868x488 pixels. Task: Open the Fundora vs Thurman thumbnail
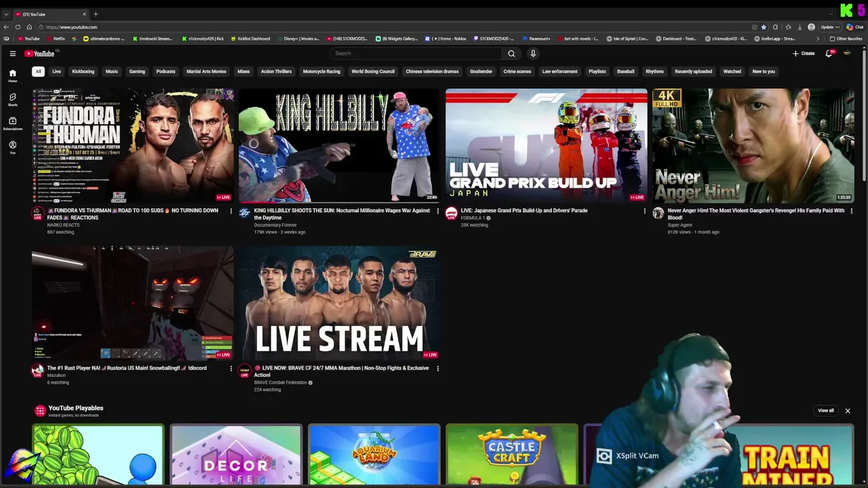tap(133, 146)
